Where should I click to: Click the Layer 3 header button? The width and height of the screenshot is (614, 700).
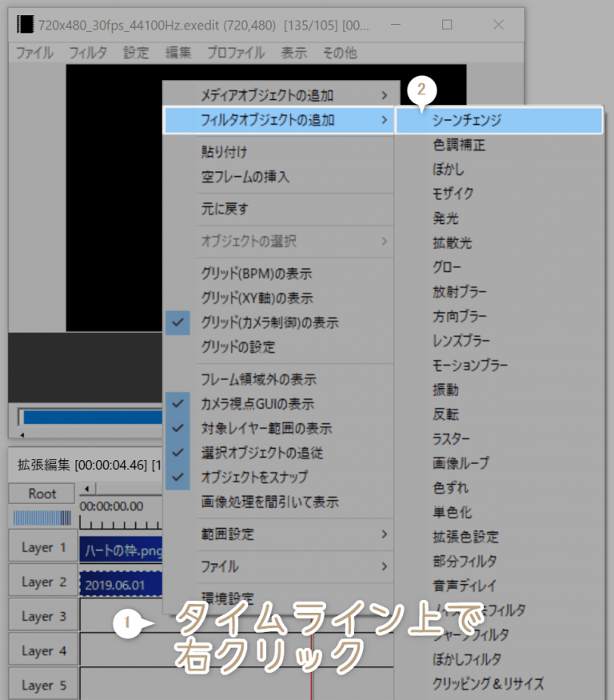click(x=43, y=616)
